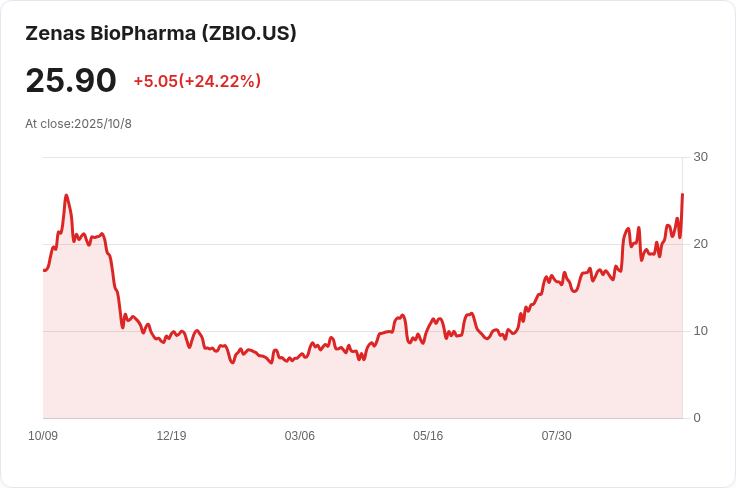The height and width of the screenshot is (488, 736).
Task: Click the top gridline at level 30
Action: click(360, 157)
